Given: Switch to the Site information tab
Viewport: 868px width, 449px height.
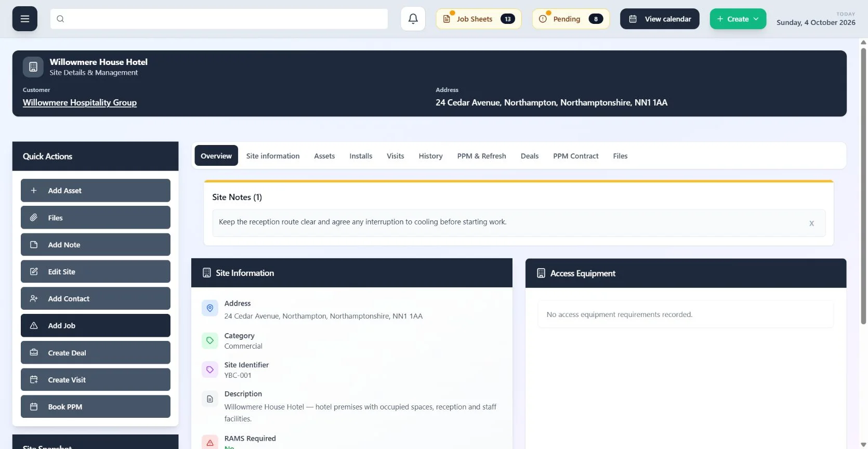Looking at the screenshot, I should pyautogui.click(x=273, y=156).
